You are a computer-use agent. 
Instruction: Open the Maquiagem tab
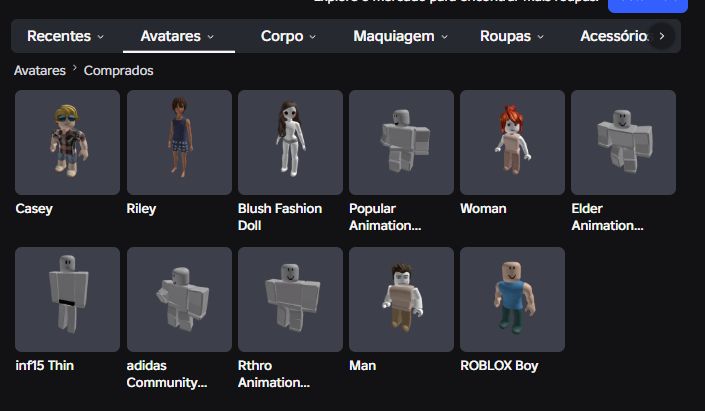(x=400, y=36)
